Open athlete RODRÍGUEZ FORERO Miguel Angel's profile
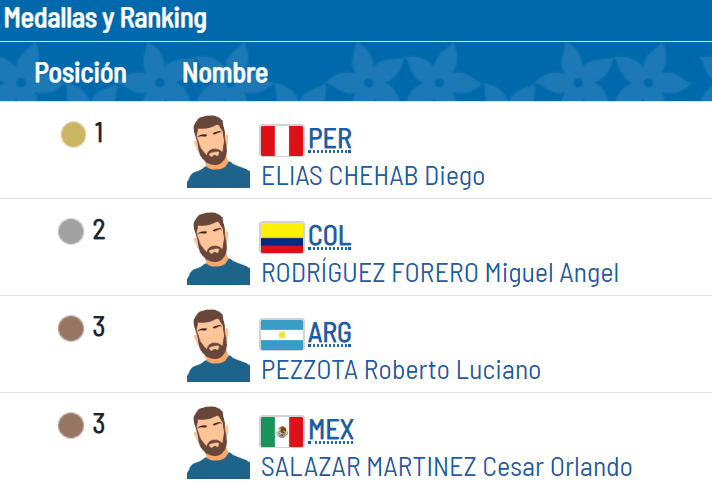The width and height of the screenshot is (712, 485). [x=440, y=273]
